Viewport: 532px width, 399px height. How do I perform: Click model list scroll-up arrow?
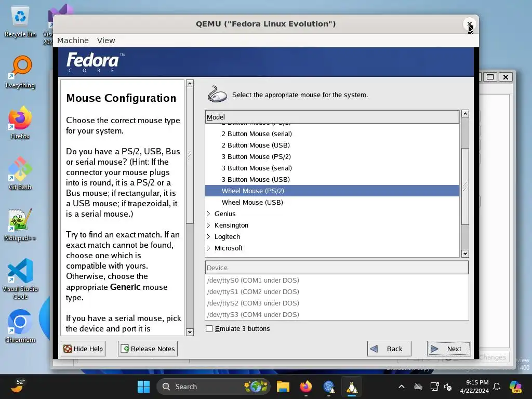click(465, 114)
